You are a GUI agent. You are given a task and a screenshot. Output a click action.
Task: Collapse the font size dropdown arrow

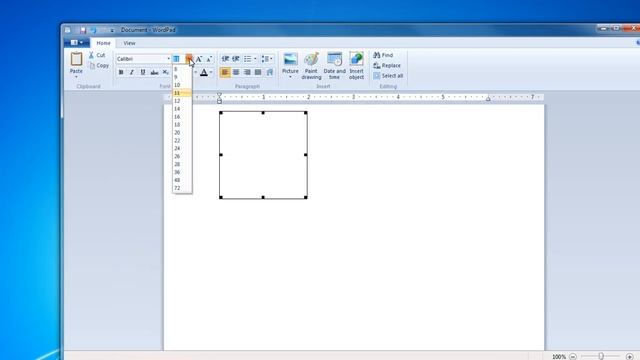[189, 59]
